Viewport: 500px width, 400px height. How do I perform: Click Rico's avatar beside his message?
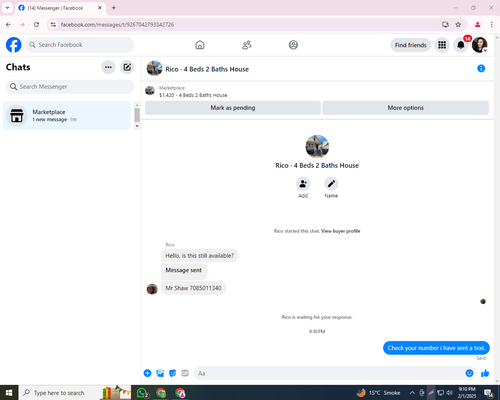point(152,289)
